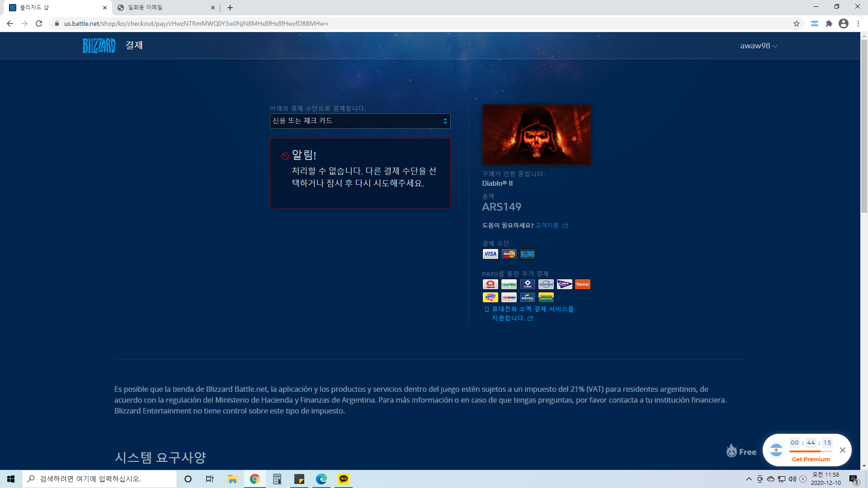The width and height of the screenshot is (868, 488).
Task: Show hidden system tray icons
Action: [749, 479]
